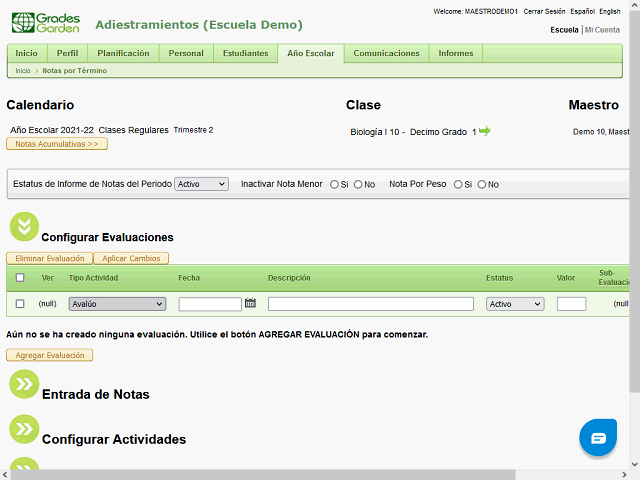Check the evaluation row checkbox
Viewport: 640px width, 480px height.
[x=20, y=304]
